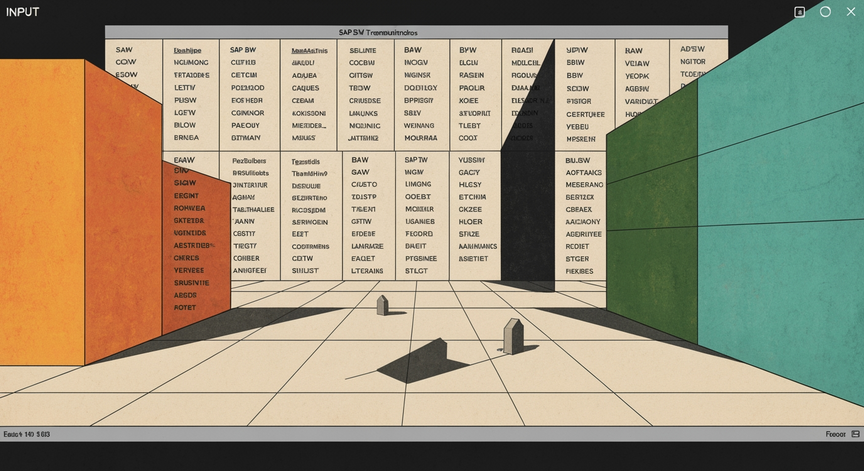This screenshot has height=471, width=864.
Task: Click the LIMGNG entry
Action: pyautogui.click(x=418, y=184)
